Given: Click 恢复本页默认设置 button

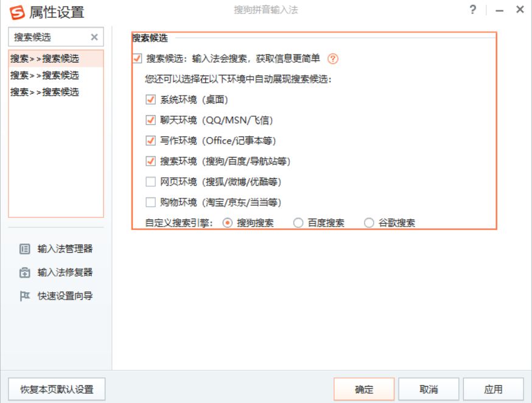Looking at the screenshot, I should (57, 389).
